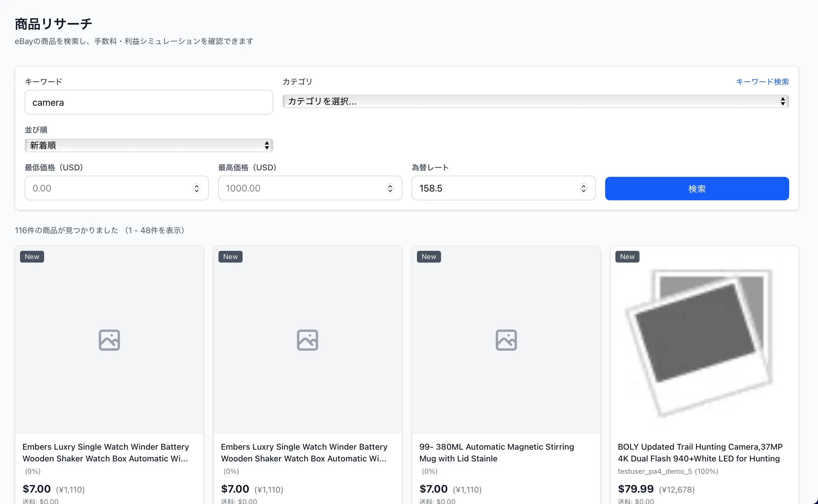Click the 商品リサーチ page heading
Screen dimensions: 818x504
(54, 23)
